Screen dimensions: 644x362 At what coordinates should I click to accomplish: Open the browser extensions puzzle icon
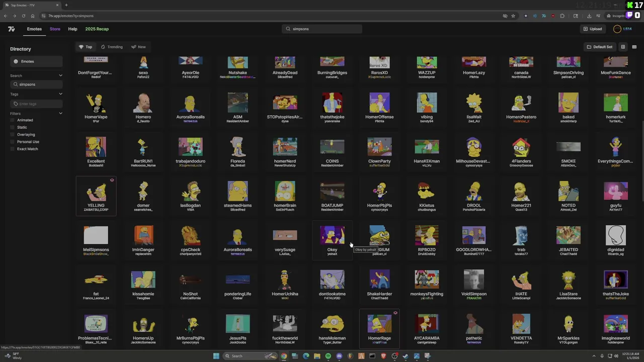click(x=562, y=16)
